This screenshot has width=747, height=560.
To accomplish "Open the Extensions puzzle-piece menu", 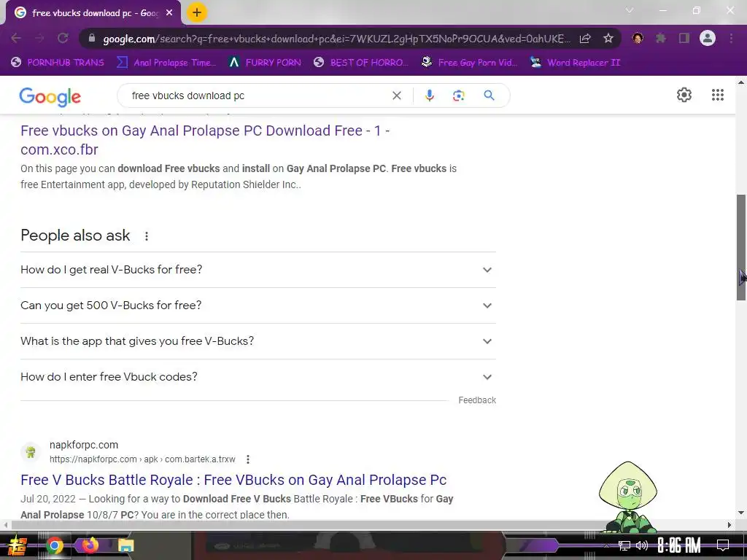I will (x=661, y=38).
